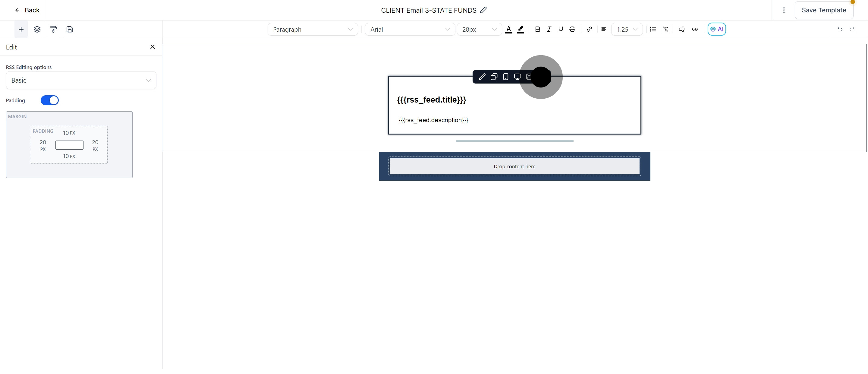
Task: Click the paint roller styles icon
Action: (x=53, y=29)
